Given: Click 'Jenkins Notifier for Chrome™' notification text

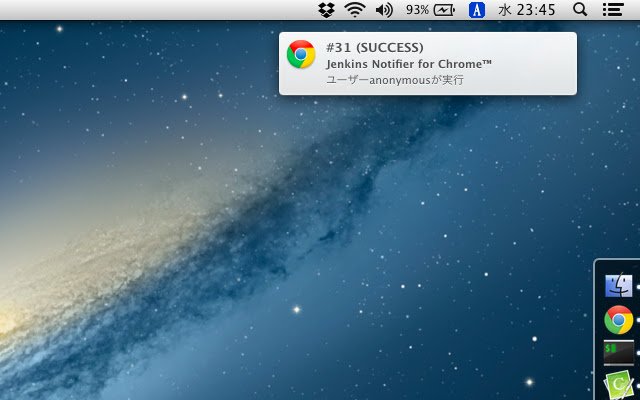Looking at the screenshot, I should tap(409, 64).
